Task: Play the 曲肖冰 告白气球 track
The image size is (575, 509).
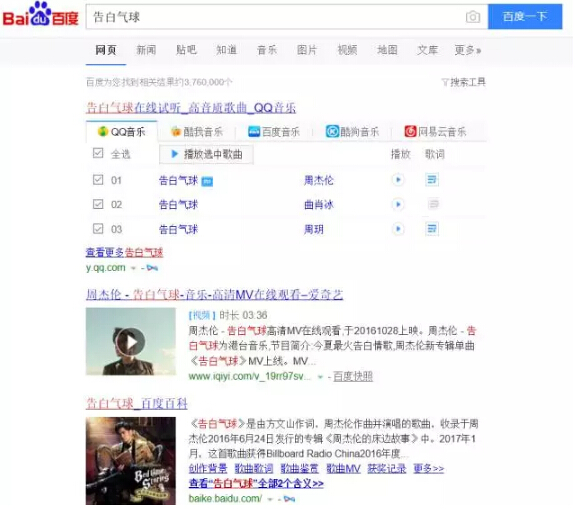Action: pos(398,204)
